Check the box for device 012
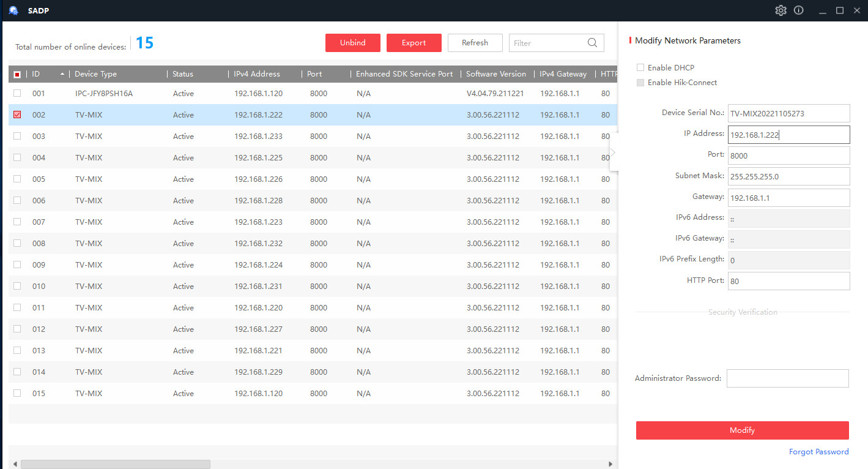 (17, 329)
